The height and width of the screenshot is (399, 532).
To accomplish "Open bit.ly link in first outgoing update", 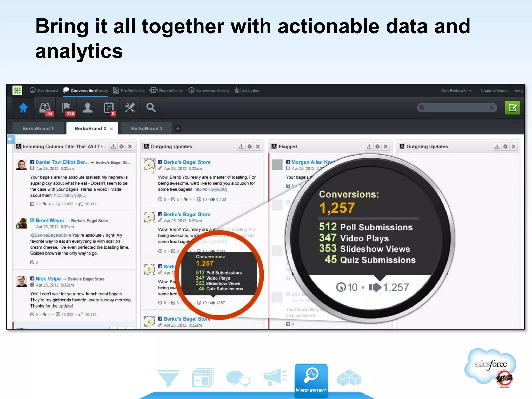I will coord(211,189).
